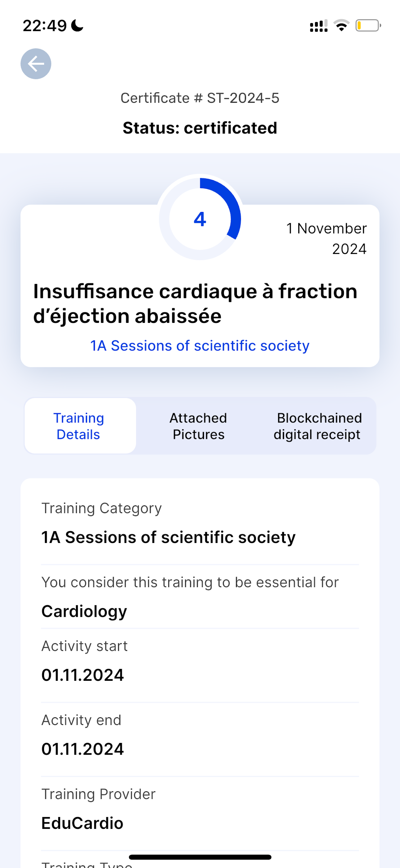Tap the Cardiology essential-for value
This screenshot has height=868, width=400.
tap(84, 611)
